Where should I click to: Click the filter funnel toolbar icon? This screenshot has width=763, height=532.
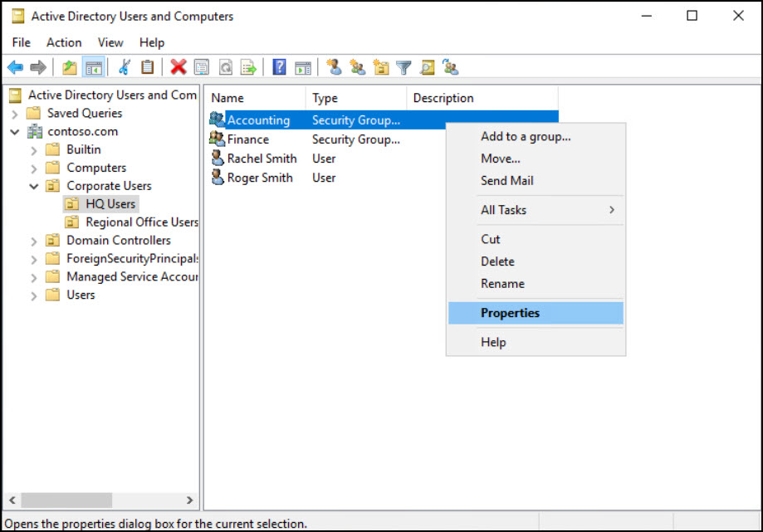pos(404,67)
